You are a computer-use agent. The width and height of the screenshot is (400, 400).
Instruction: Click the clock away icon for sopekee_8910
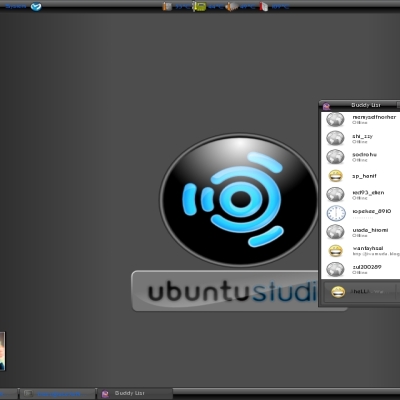[x=336, y=213]
